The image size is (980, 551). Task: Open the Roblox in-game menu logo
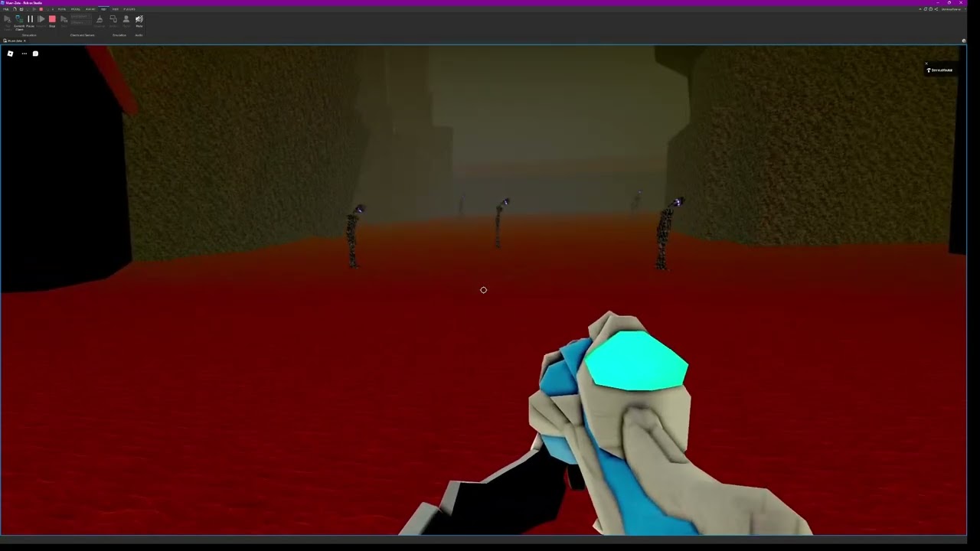click(x=10, y=54)
